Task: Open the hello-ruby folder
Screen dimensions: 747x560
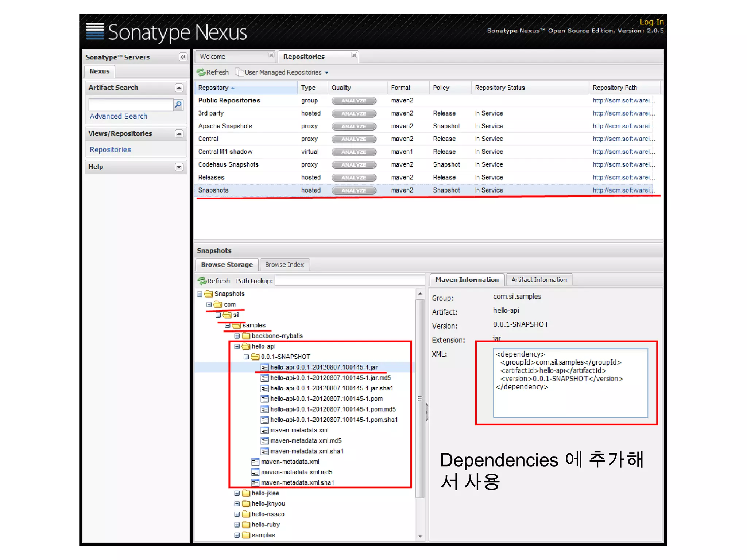Action: tap(265, 524)
